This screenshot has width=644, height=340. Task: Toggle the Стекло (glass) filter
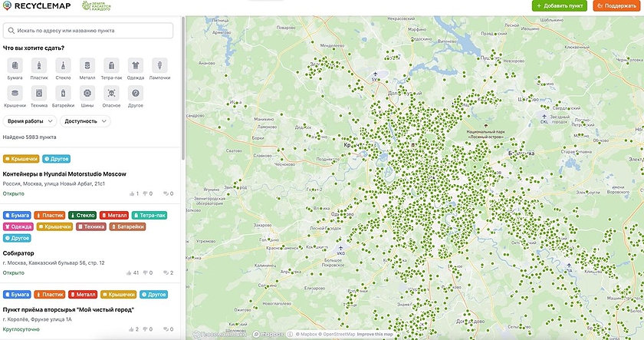[63, 66]
